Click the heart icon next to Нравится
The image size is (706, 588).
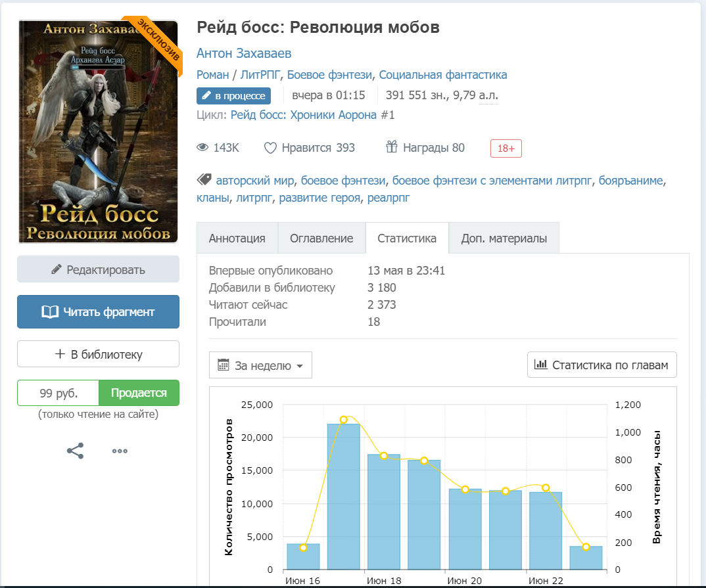click(270, 148)
